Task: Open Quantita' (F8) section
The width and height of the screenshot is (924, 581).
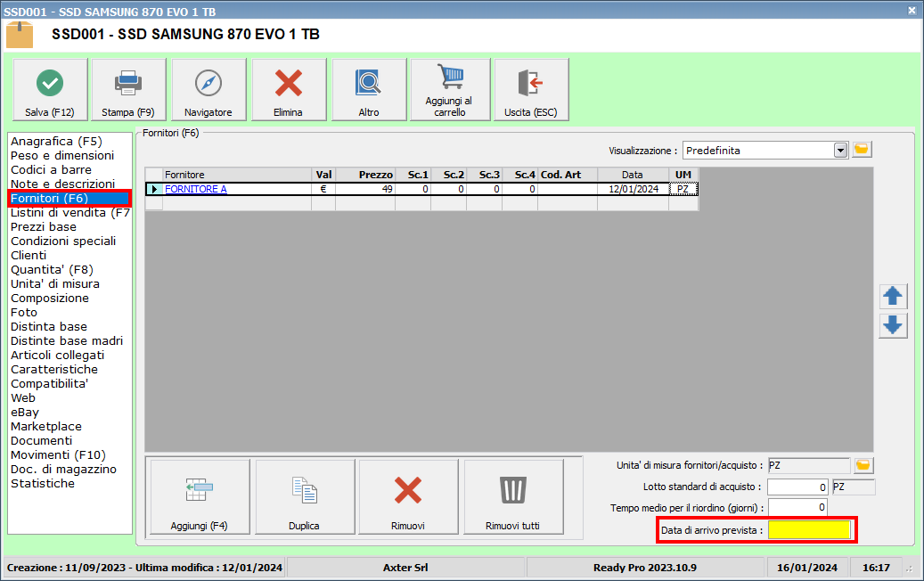Action: [x=52, y=269]
